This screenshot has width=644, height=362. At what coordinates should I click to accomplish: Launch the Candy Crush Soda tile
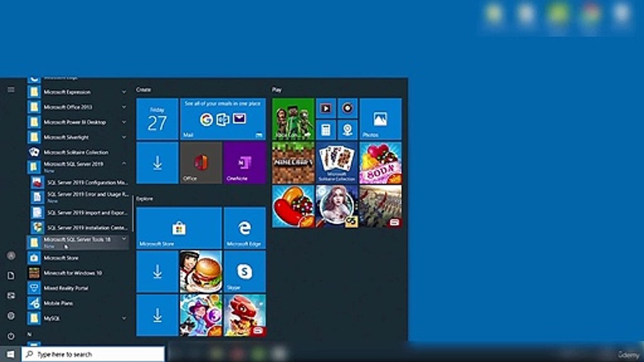(380, 162)
